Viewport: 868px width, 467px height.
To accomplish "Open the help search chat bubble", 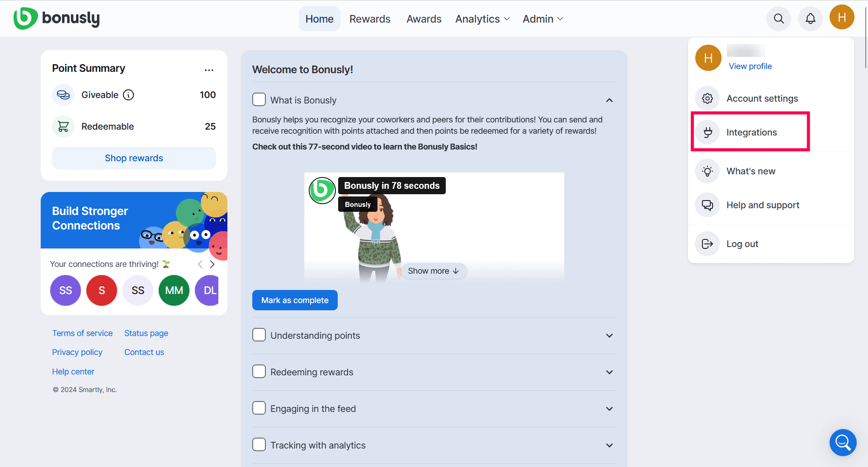I will point(843,443).
